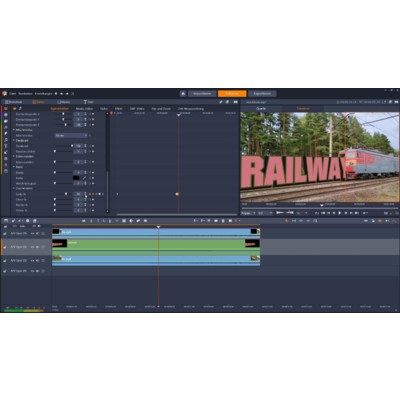Click the home icon beside Importieren
This screenshot has width=400, height=400.
[x=183, y=94]
